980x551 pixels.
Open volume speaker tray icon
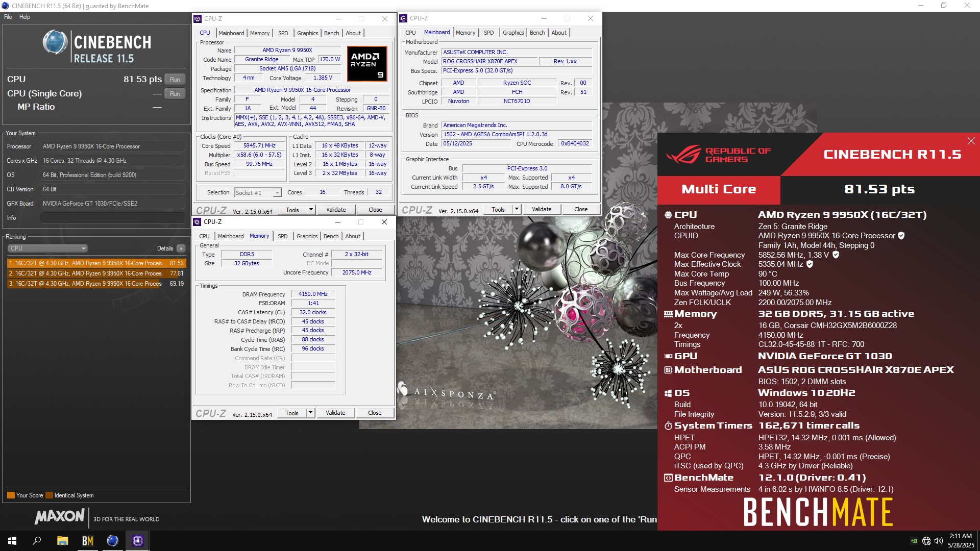click(938, 541)
